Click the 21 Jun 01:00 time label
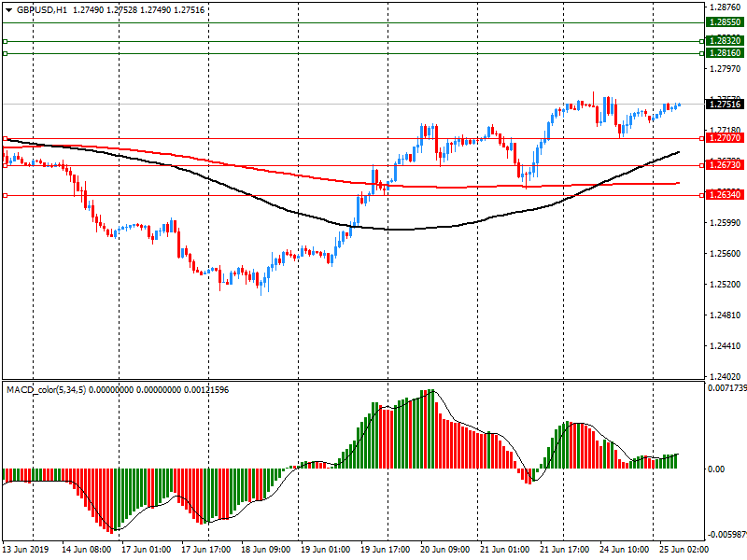Screen dimensions: 747x560 click(x=504, y=550)
